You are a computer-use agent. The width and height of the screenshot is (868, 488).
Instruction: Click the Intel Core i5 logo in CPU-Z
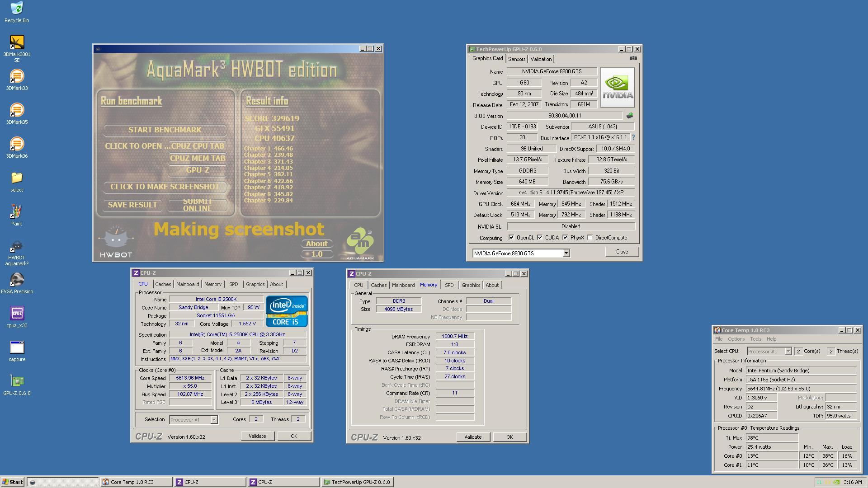tap(287, 311)
